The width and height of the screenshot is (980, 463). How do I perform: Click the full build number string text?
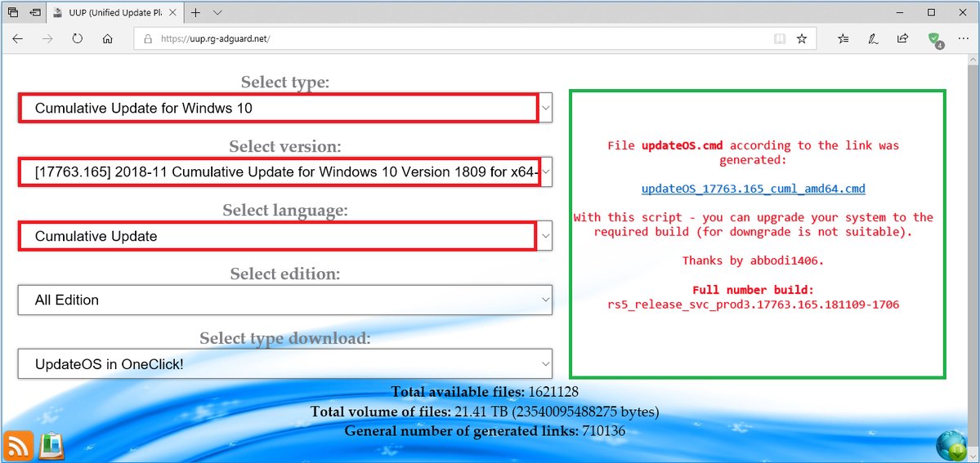(753, 305)
